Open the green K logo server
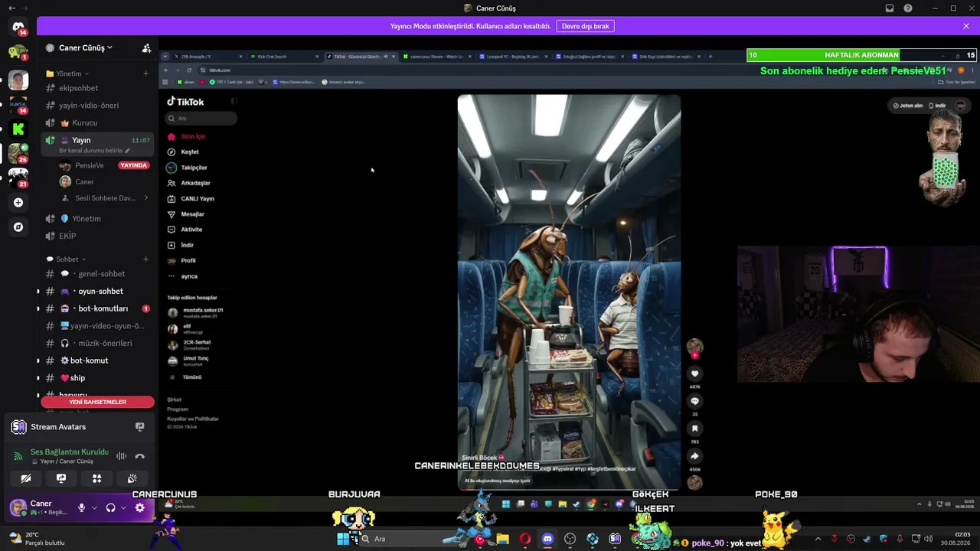 pos(18,129)
